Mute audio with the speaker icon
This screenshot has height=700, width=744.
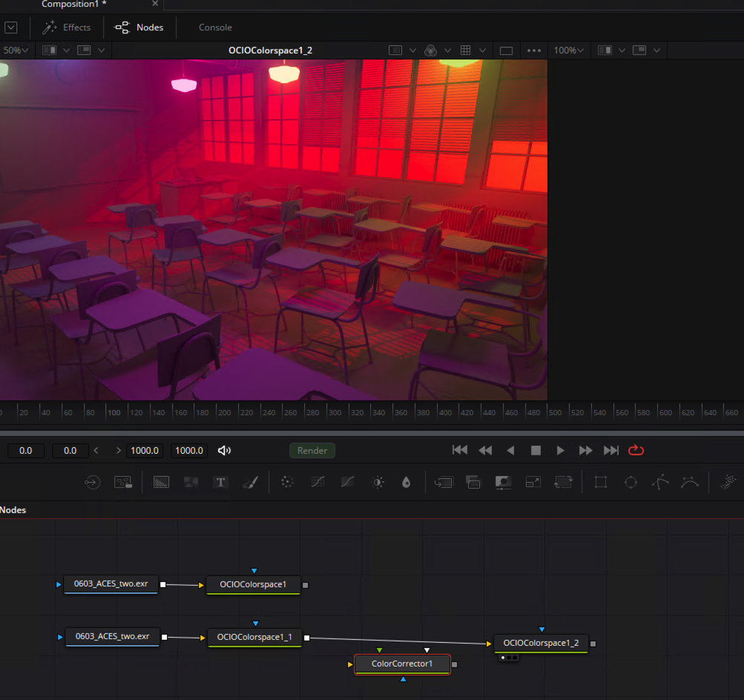click(x=224, y=450)
